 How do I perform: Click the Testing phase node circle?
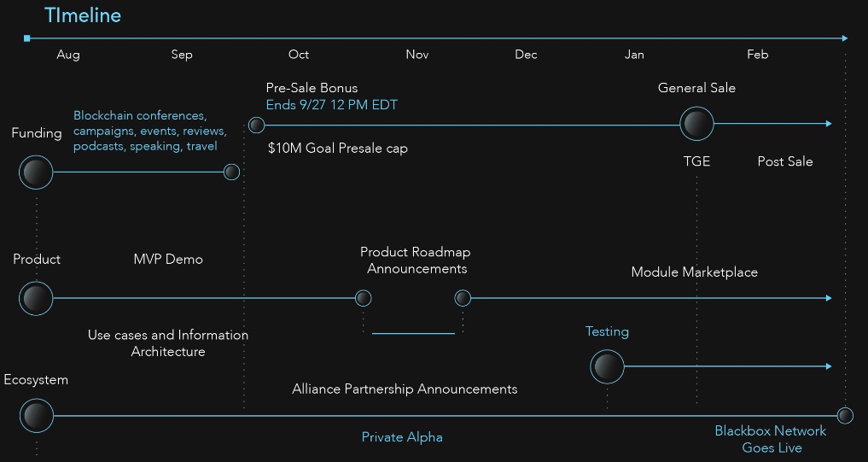tap(607, 366)
